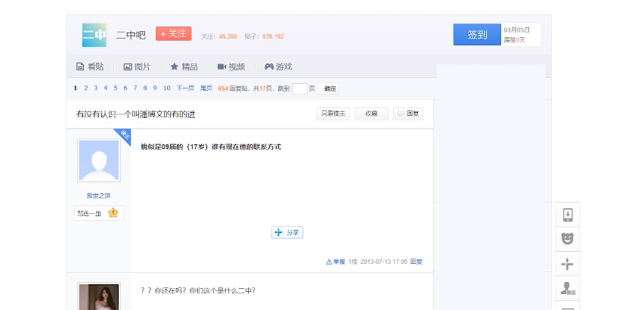Click the plus sidebar icon
The width and height of the screenshot is (644, 310).
568,264
